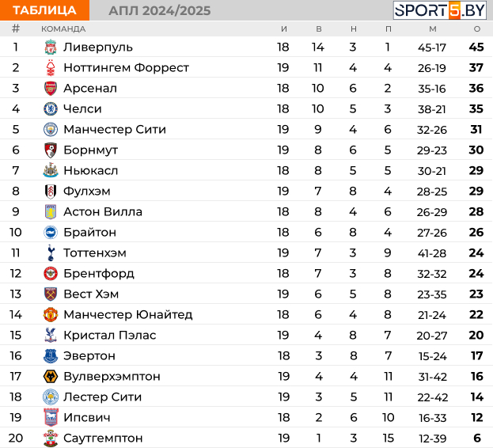
Task: Open the ТАБЛИЦА tab
Action: 44,10
